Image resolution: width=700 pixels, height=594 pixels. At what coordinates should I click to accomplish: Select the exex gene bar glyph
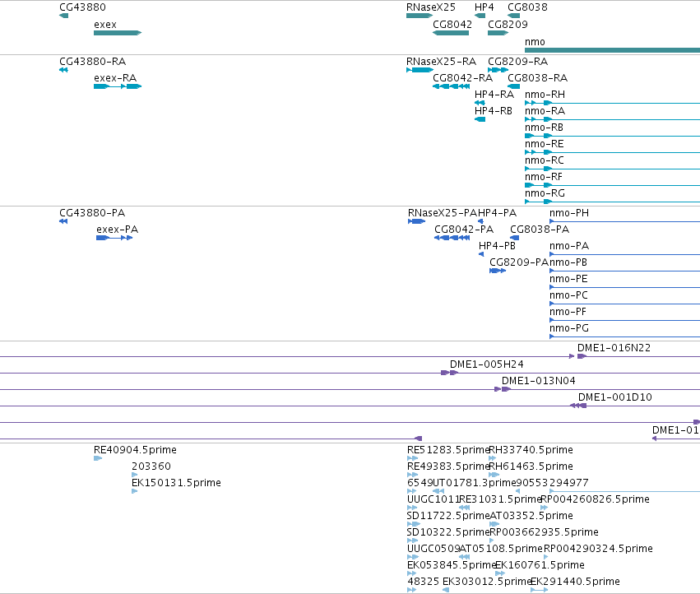click(118, 33)
